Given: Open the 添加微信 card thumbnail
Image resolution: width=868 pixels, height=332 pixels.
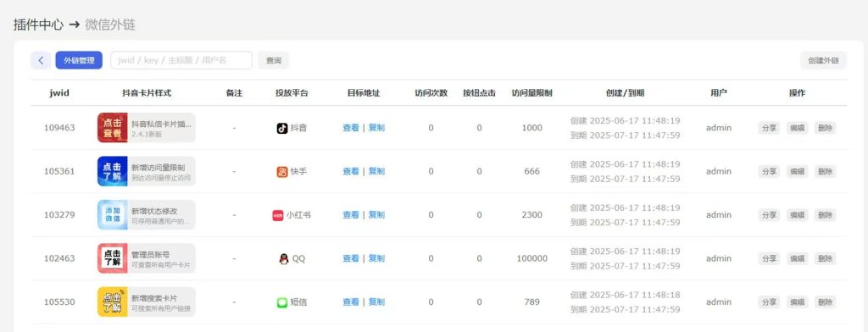Looking at the screenshot, I should pos(113,214).
